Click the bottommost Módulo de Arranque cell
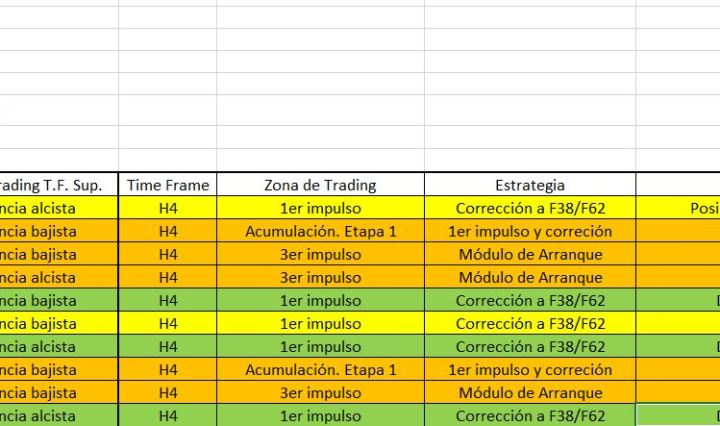 530,393
